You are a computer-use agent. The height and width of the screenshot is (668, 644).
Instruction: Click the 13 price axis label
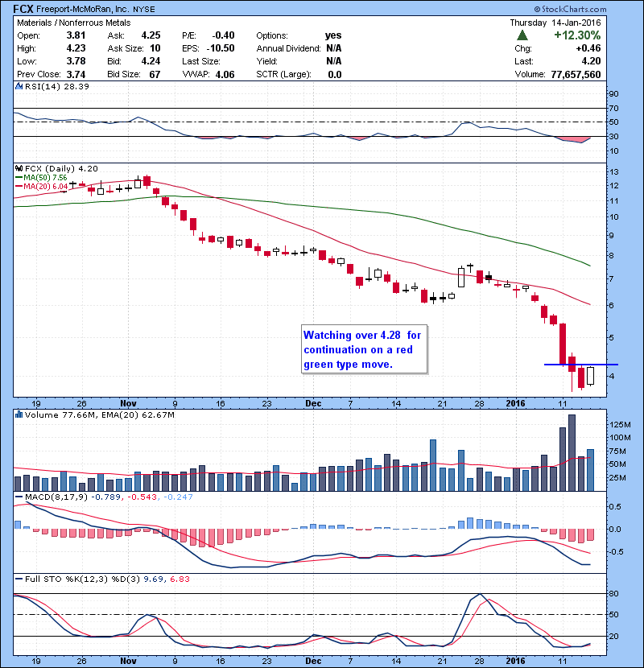[x=614, y=172]
